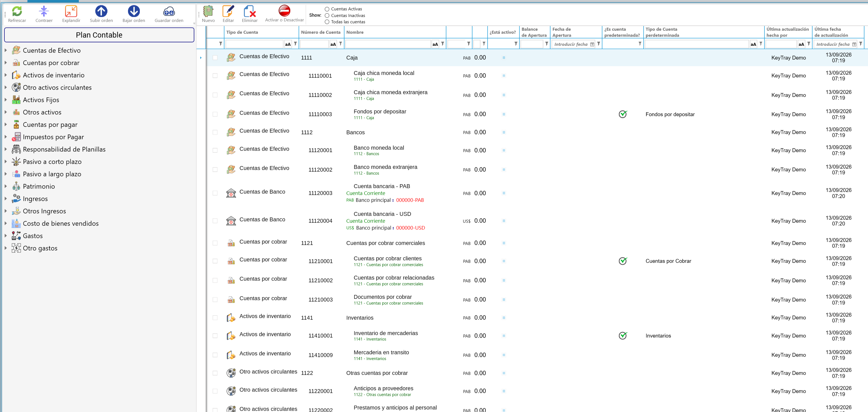The width and height of the screenshot is (868, 412).
Task: Expand the Cuentas por cobrar tree node
Action: tap(6, 63)
